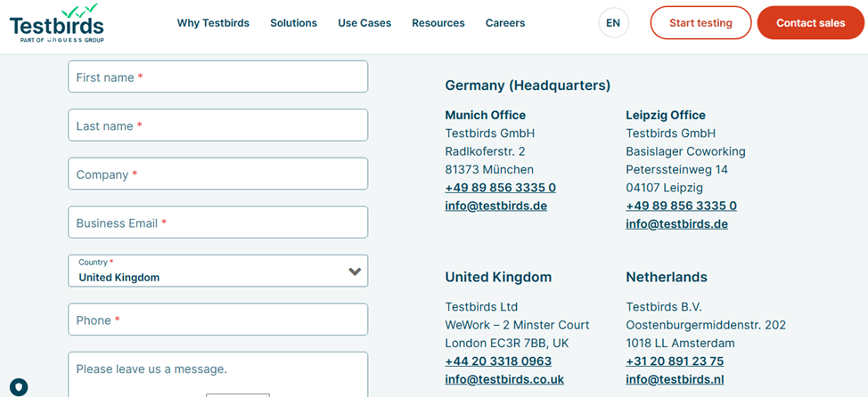Open the Why Testbirds menu
The height and width of the screenshot is (397, 868).
pos(213,23)
